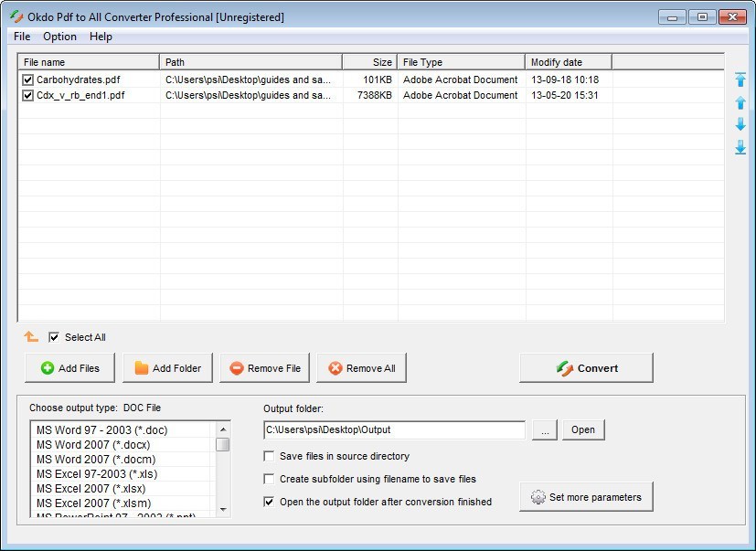Sort by the Size column header

click(x=370, y=62)
